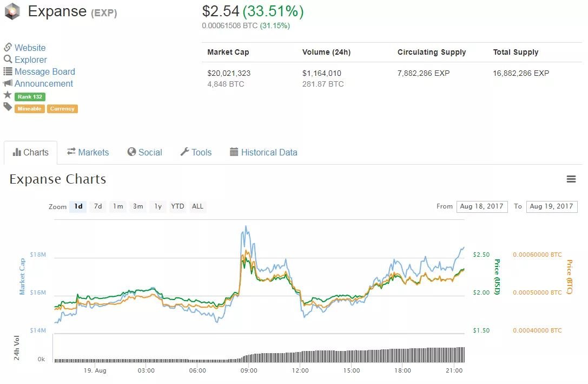Click the bar chart icon on Charts tab
Image resolution: width=588 pixels, height=384 pixels.
pos(17,152)
